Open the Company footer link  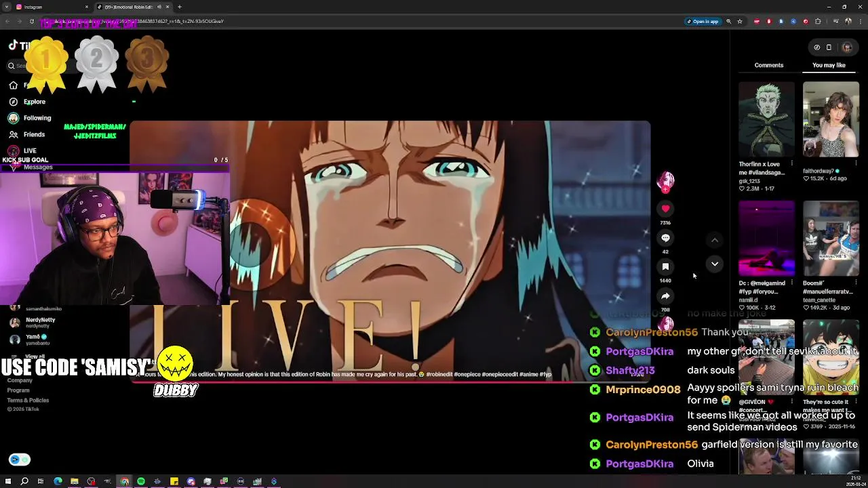coord(20,380)
